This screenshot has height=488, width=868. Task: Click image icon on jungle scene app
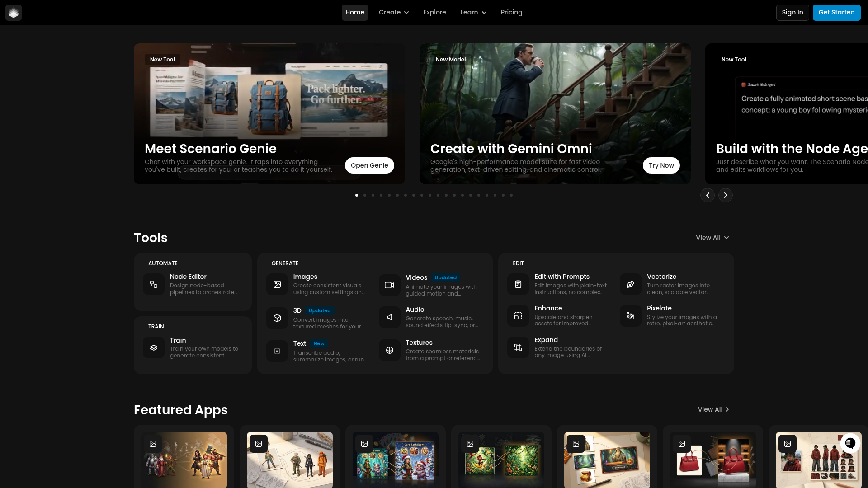pyautogui.click(x=470, y=444)
